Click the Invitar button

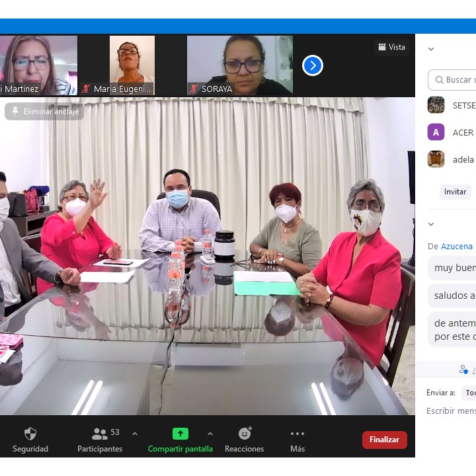(x=455, y=192)
